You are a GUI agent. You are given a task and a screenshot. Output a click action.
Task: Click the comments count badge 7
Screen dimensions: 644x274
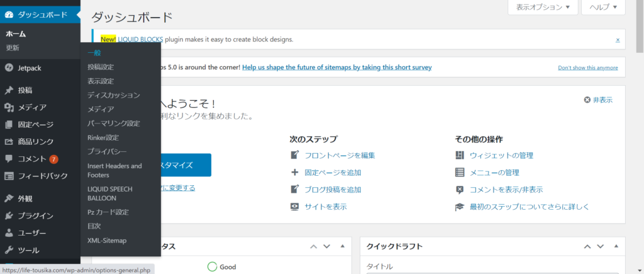click(53, 159)
